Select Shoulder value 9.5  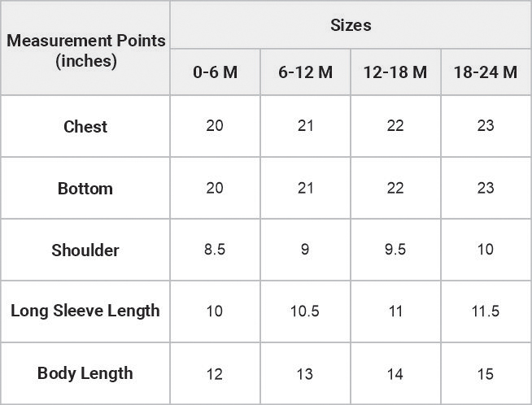(x=395, y=250)
